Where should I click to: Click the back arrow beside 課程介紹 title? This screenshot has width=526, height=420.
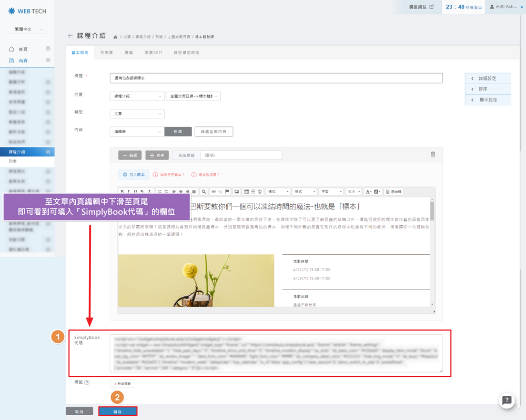(x=70, y=36)
